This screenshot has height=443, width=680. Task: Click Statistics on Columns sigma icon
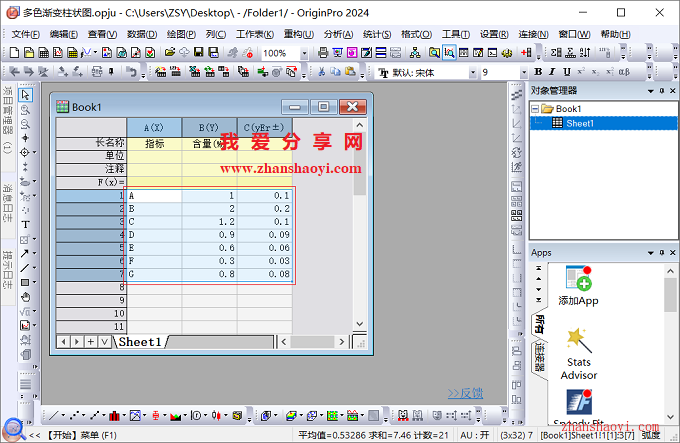point(556,53)
